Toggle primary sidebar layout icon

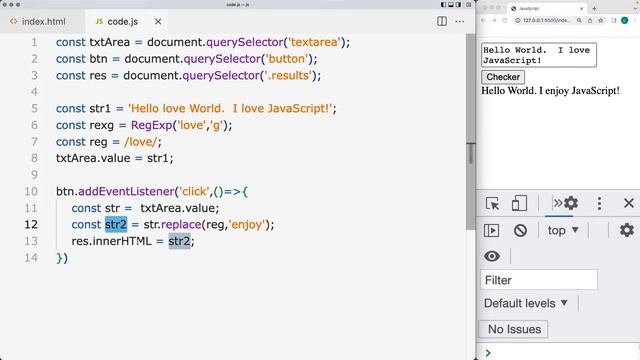point(444,5)
